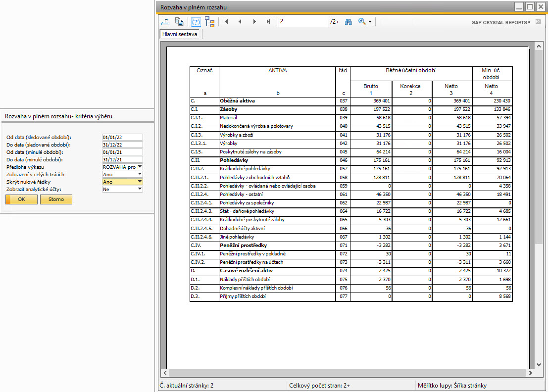Click 'Jiné pohledávky' row label
The image size is (549, 392).
[237, 237]
